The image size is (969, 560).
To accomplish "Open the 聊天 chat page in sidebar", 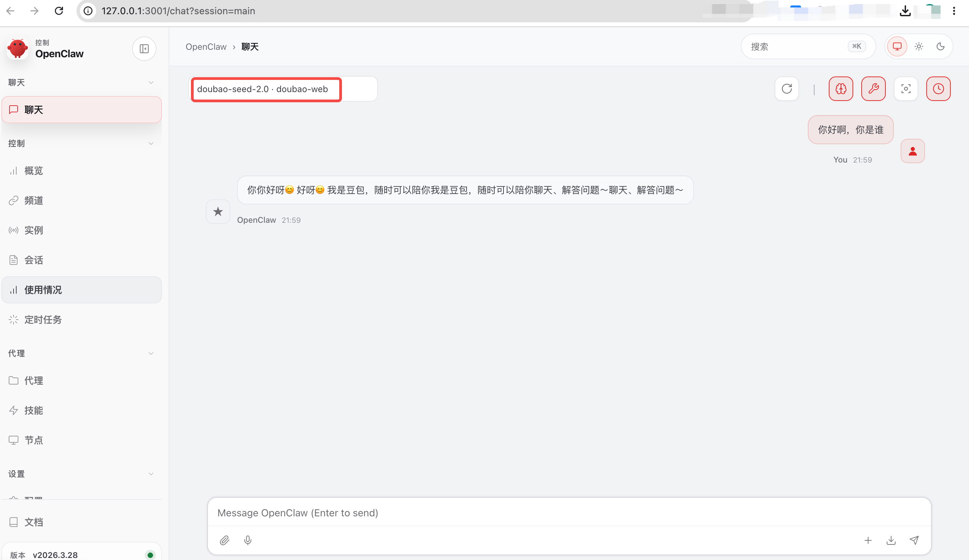I will [82, 110].
